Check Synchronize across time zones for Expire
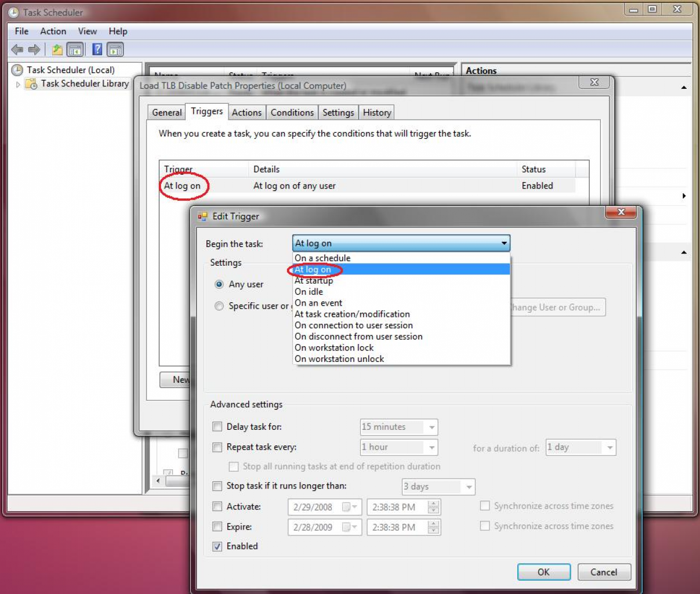Viewport: 700px width, 594px height. point(485,526)
